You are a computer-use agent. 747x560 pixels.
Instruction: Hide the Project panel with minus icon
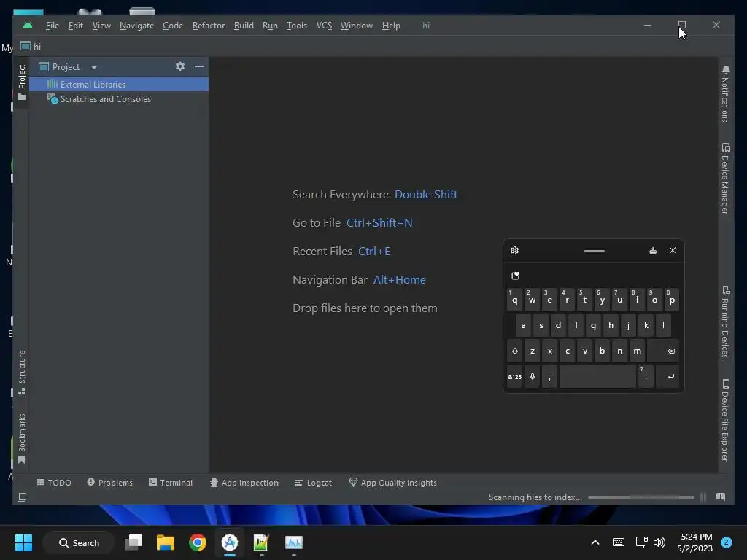199,66
